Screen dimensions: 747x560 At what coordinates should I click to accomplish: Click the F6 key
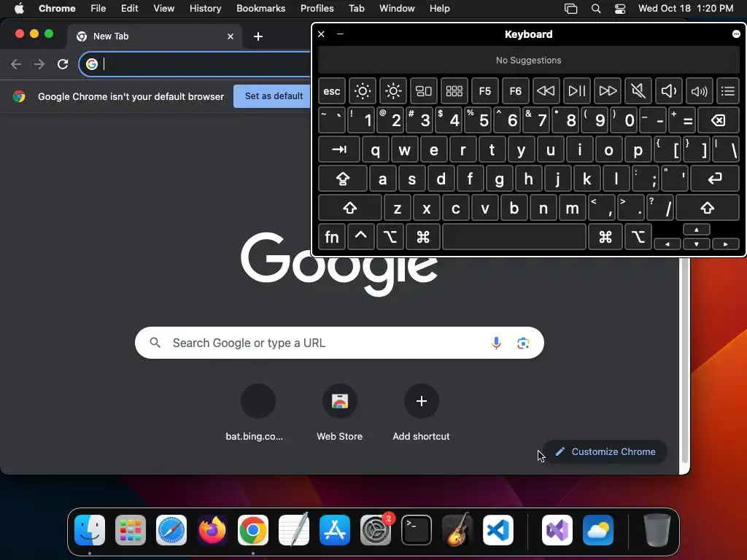(x=516, y=91)
